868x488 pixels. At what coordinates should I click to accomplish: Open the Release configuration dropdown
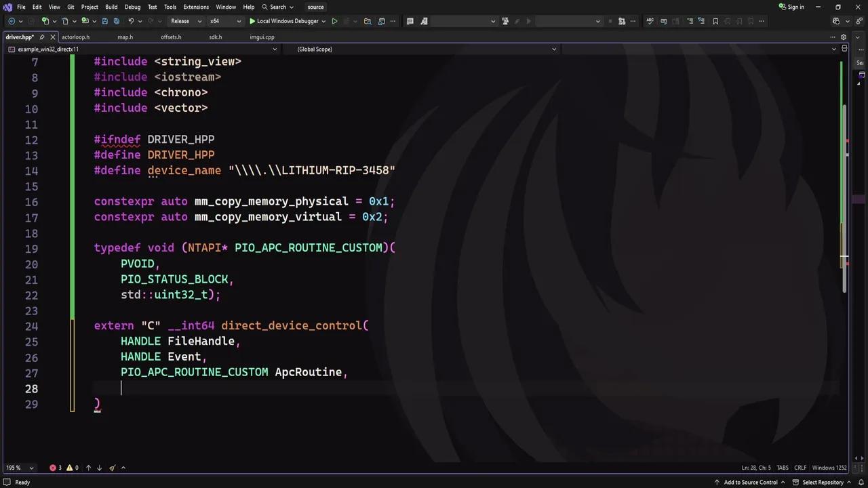[185, 21]
